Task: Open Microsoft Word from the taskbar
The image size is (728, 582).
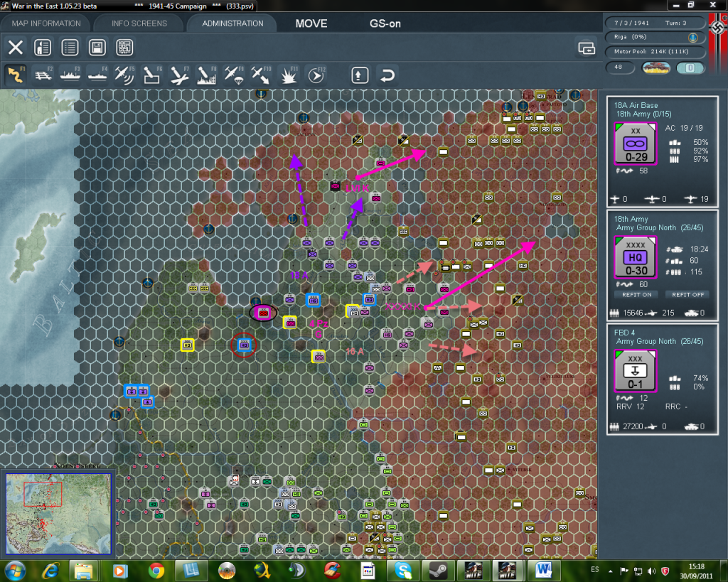Action: [544, 571]
